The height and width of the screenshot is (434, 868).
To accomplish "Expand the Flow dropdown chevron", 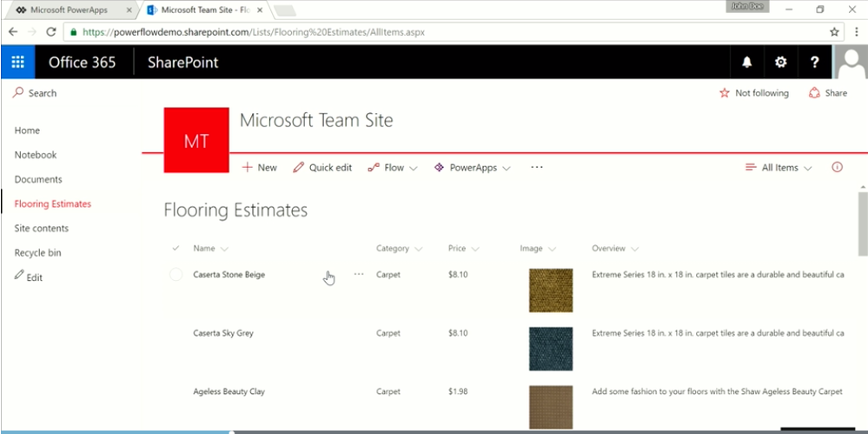I will (x=413, y=169).
